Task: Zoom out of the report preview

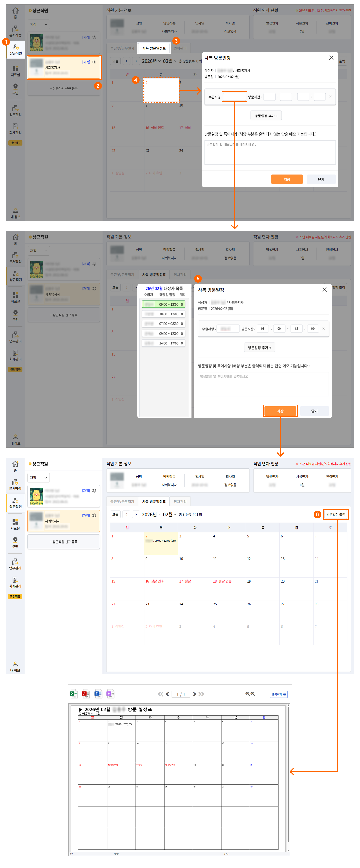Action: [253, 694]
